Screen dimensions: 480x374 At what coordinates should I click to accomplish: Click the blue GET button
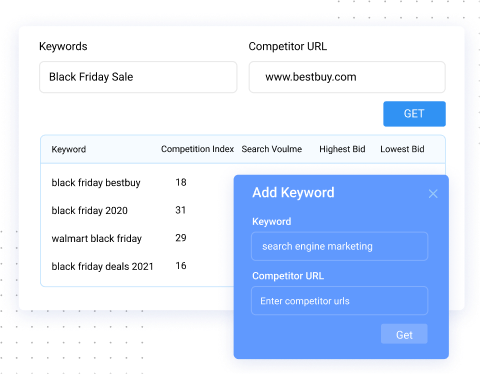414,114
